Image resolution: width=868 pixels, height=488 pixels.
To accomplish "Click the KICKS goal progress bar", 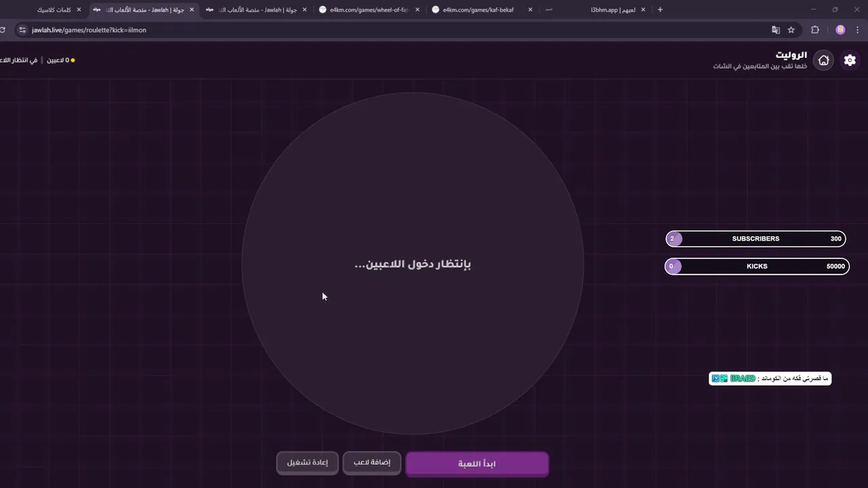I will 757,266.
